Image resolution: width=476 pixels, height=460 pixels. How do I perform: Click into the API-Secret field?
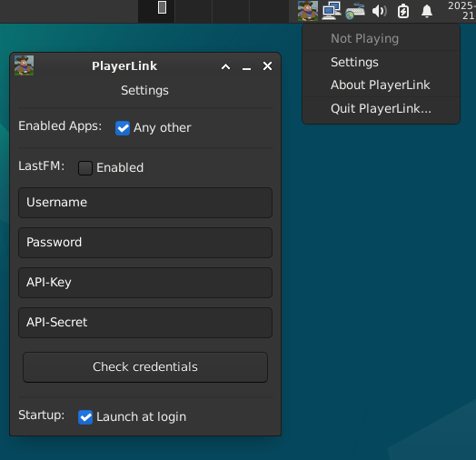click(145, 323)
